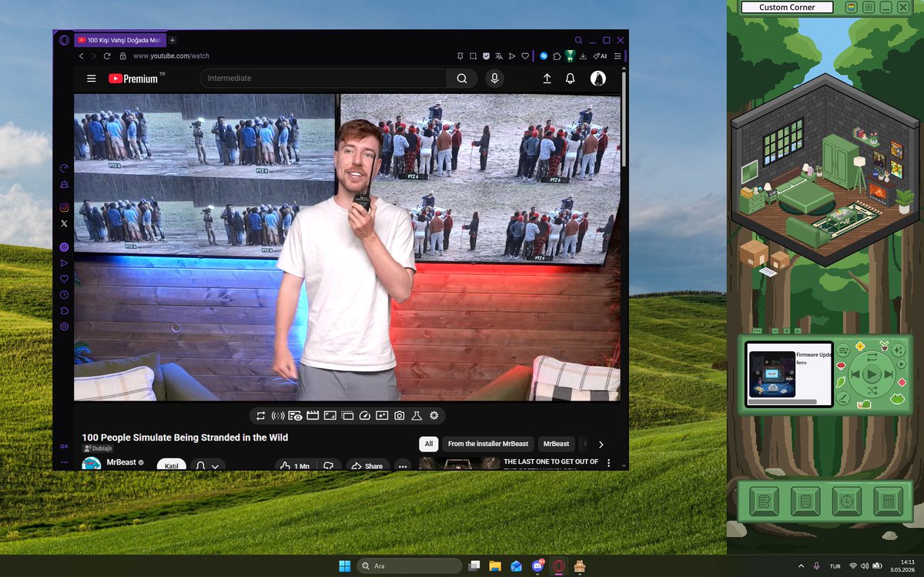Open GX Corner at the sidebar bottom

[x=64, y=447]
